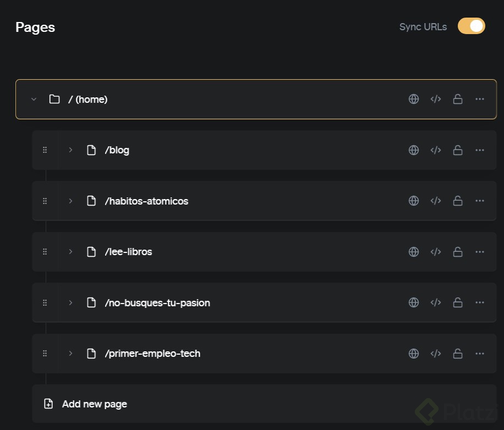Click the globe icon for /no-busques-tu-pasion
The image size is (504, 430).
point(413,302)
